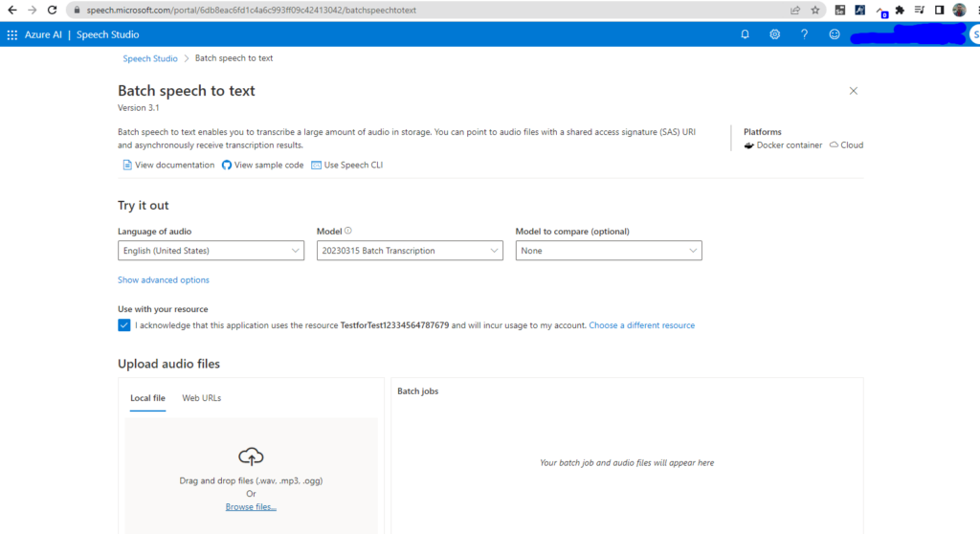
Task: Click the browser address bar URL
Action: coord(252,10)
